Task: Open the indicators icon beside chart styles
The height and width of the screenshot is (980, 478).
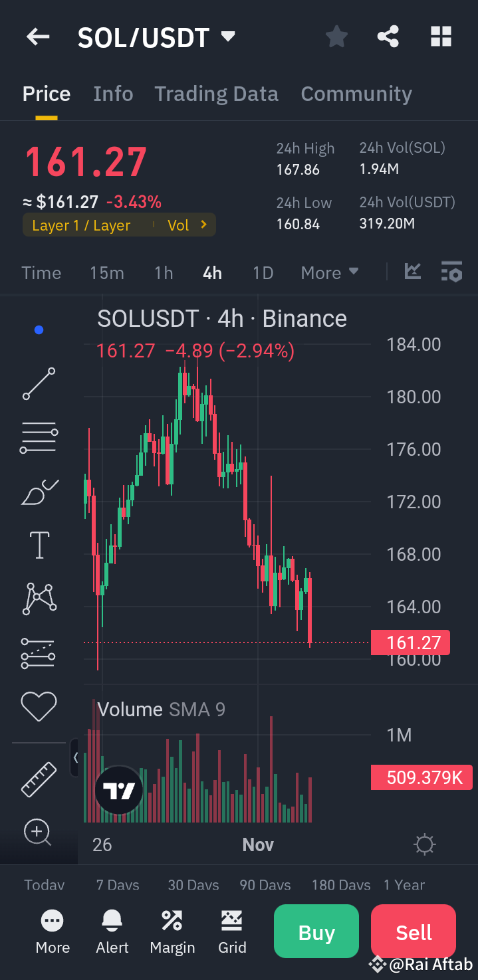Action: tap(451, 271)
